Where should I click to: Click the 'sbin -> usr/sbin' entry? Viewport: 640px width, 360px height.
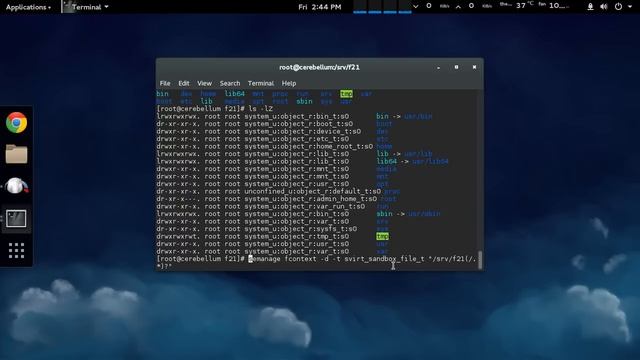tap(408, 214)
